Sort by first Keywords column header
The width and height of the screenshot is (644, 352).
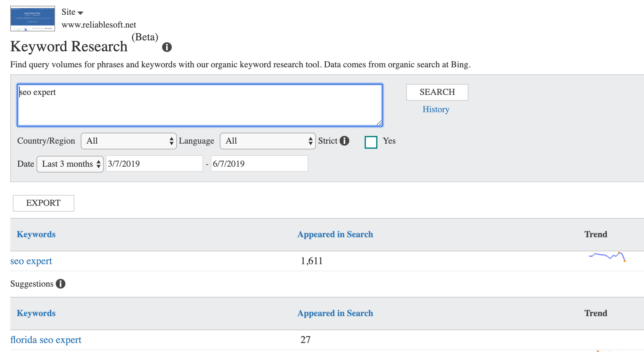[36, 235]
